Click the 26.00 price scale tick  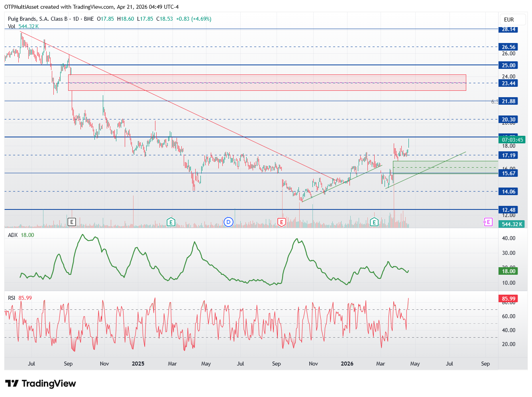point(508,54)
